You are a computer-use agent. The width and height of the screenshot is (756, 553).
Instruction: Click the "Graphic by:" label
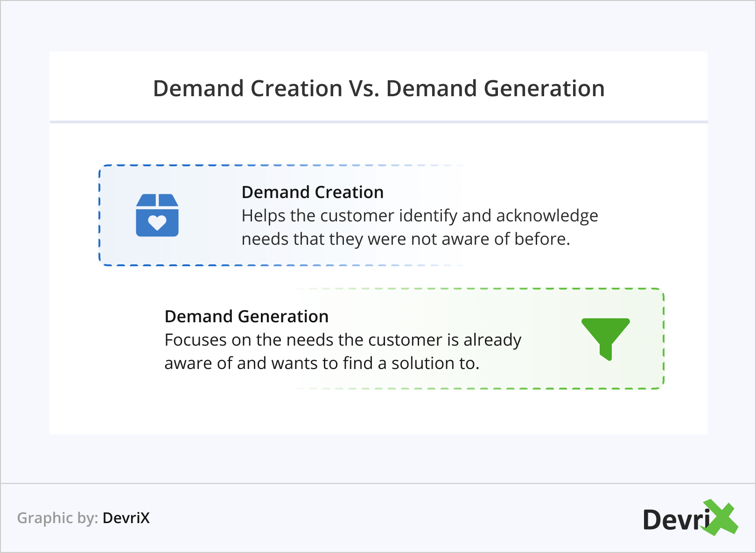coord(57,518)
